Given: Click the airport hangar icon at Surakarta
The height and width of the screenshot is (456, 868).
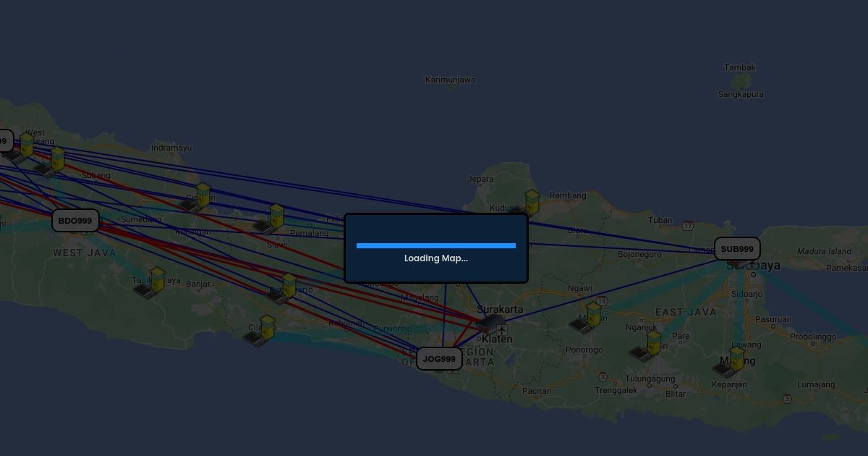Looking at the screenshot, I should (493, 324).
